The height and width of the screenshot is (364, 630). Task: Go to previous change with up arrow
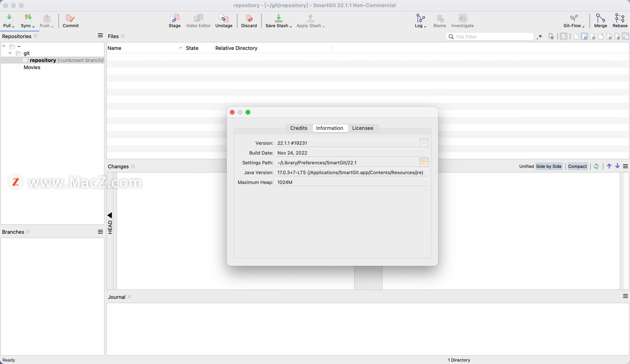(609, 166)
